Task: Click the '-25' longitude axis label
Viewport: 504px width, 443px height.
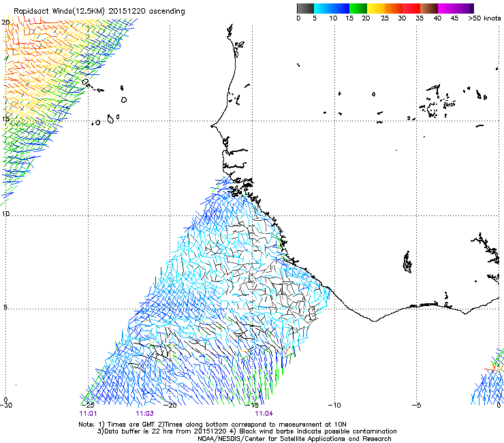Action: pos(88,405)
